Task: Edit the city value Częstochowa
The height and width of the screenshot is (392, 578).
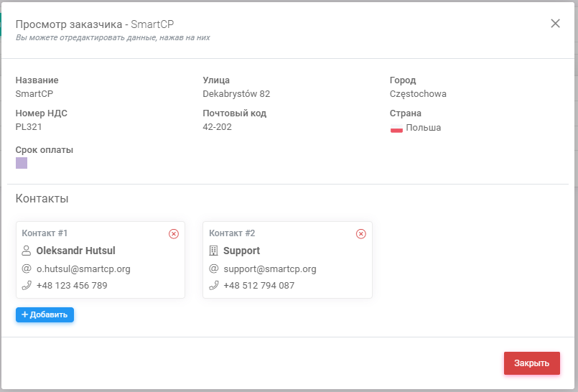Action: coord(418,94)
